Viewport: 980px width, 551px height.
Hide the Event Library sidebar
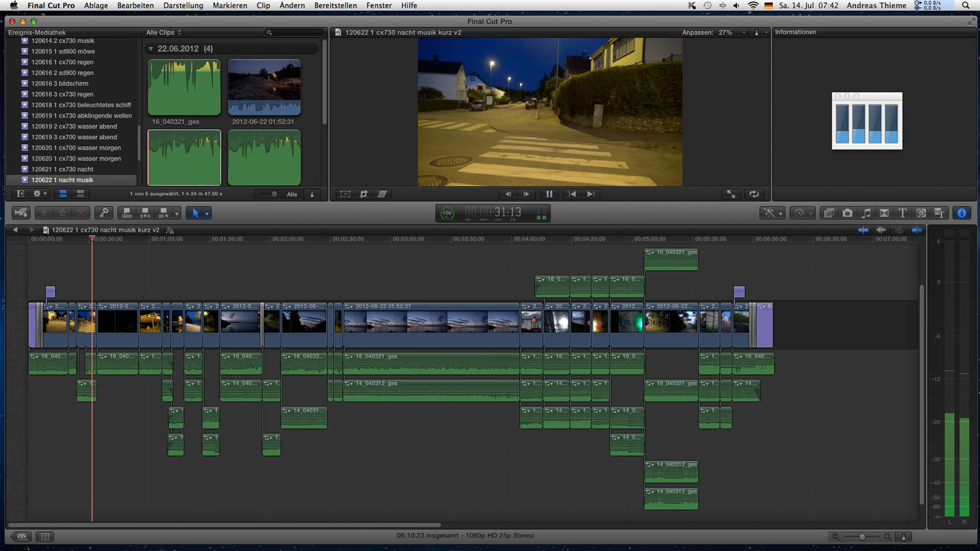20,194
